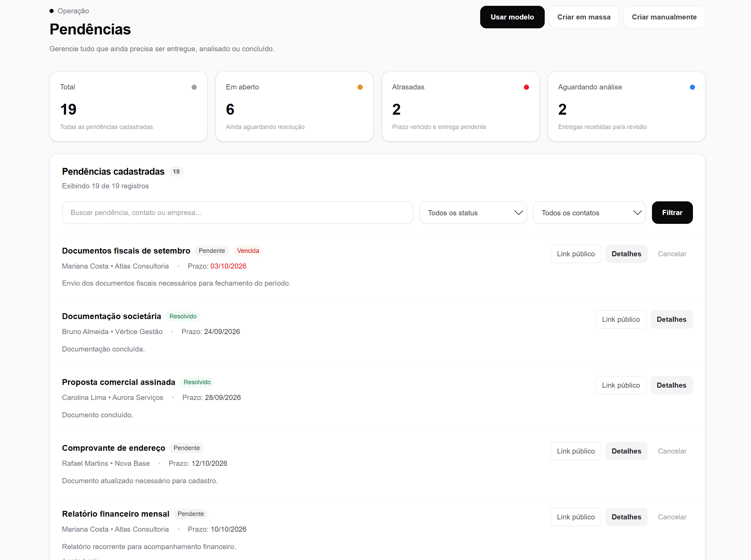View Detalhes of Relatório financeiro mensal

click(626, 517)
